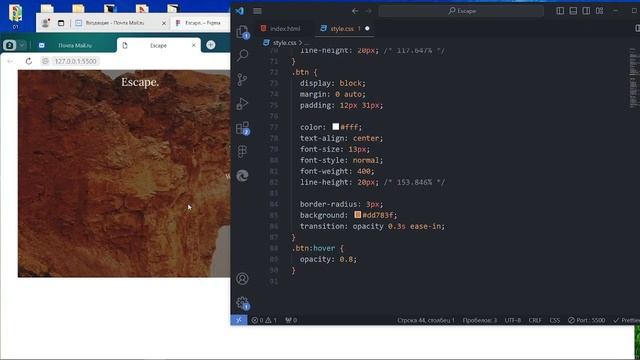Click the ports forwarded status item
The image size is (640, 360).
point(291,320)
